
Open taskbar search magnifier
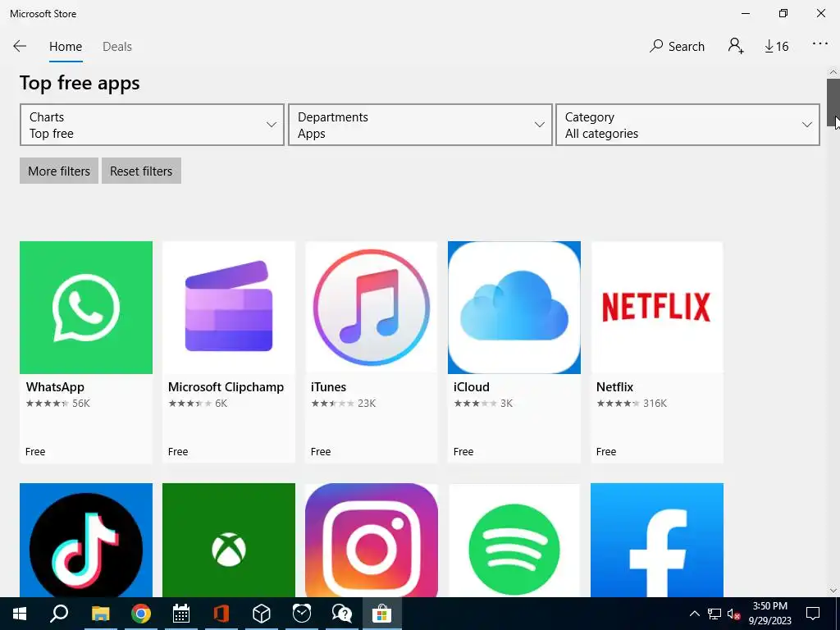point(59,614)
